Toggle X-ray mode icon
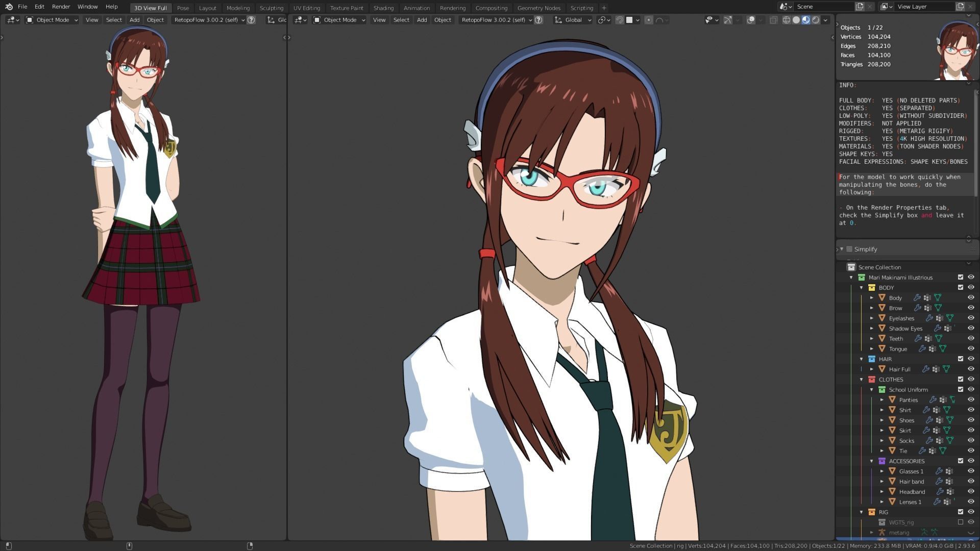The height and width of the screenshot is (551, 980). (x=773, y=20)
